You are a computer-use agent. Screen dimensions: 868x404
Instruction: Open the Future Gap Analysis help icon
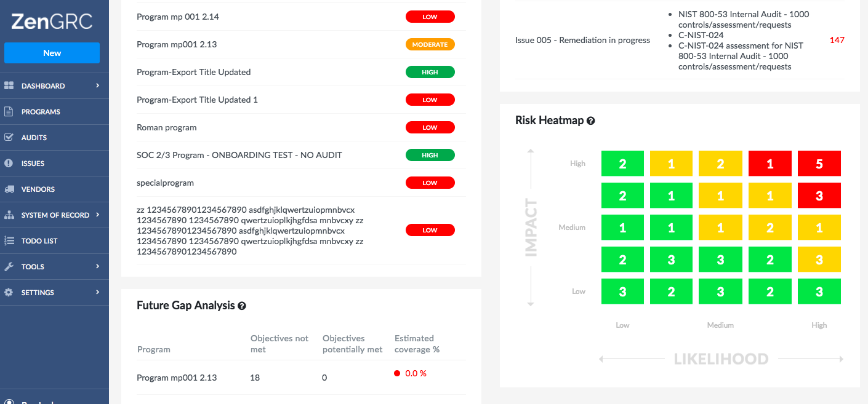point(242,306)
